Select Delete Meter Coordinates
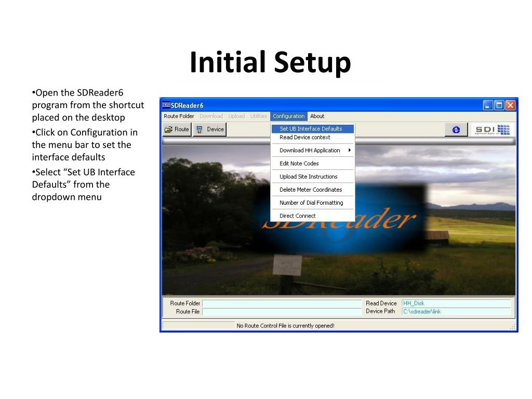 click(312, 190)
